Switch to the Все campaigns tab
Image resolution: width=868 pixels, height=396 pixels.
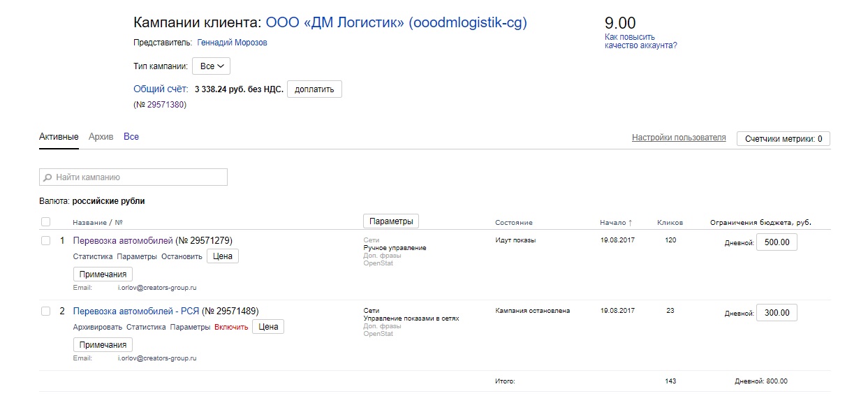click(131, 137)
